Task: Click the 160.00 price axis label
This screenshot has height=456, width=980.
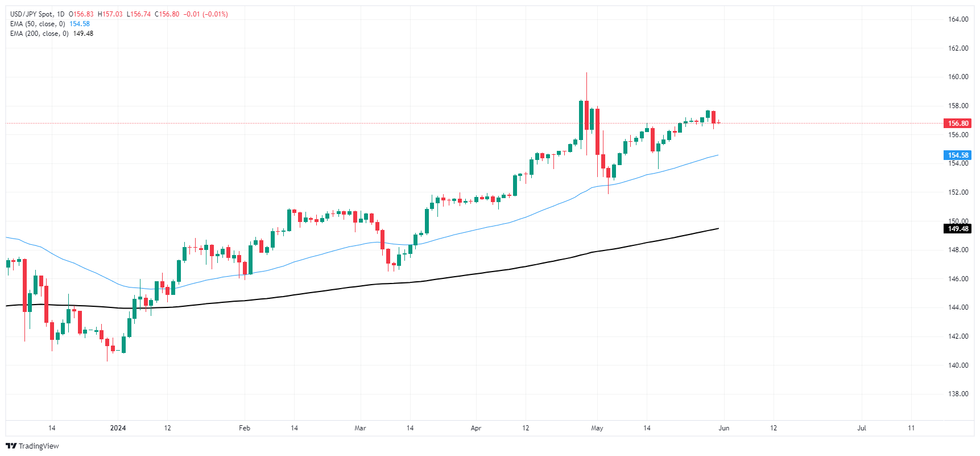Action: (x=958, y=77)
